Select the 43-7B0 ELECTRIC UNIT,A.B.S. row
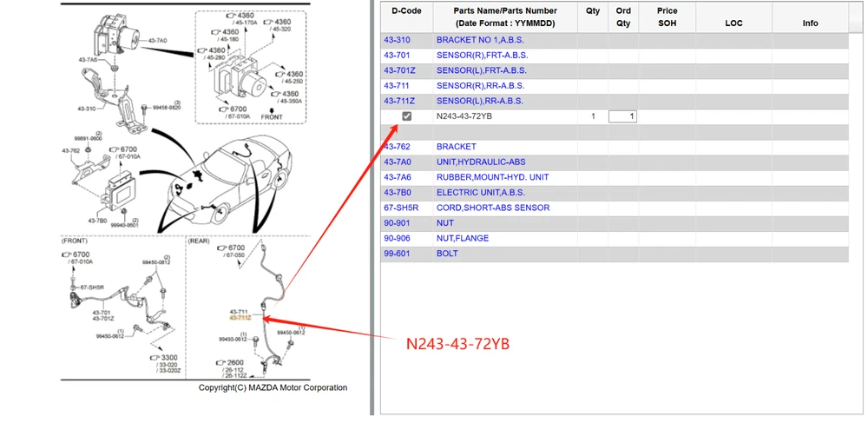868x423 pixels. click(x=481, y=193)
